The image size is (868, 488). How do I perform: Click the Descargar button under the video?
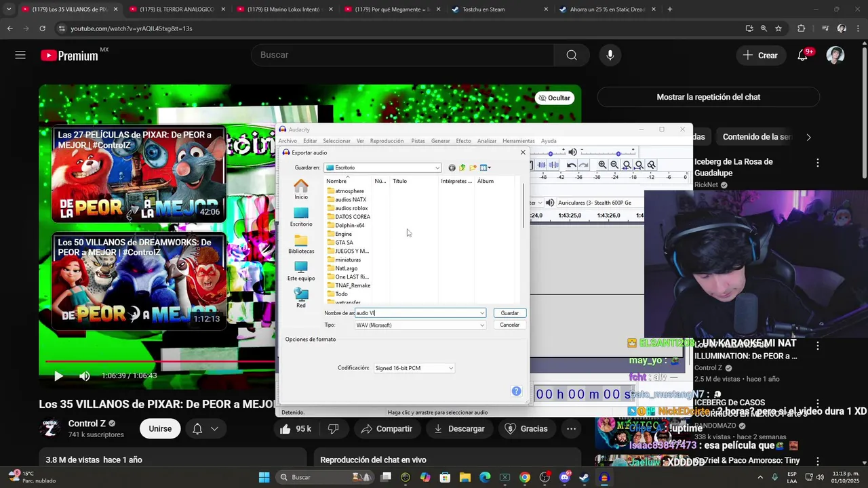459,428
